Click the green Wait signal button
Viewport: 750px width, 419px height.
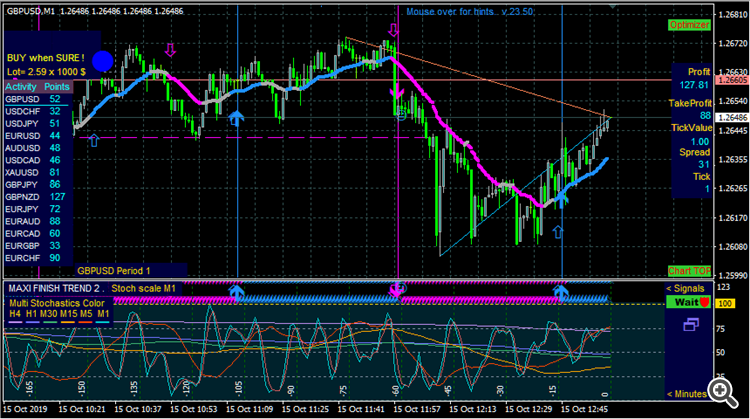[x=688, y=302]
